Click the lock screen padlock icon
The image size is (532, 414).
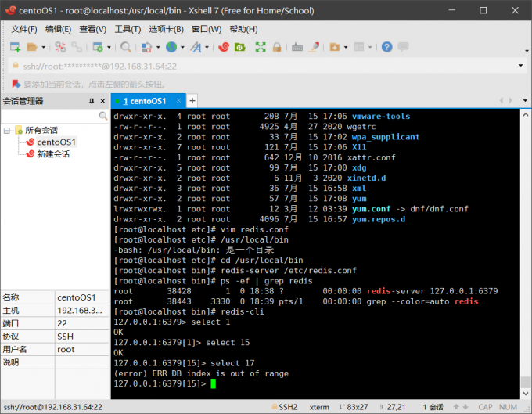277,47
